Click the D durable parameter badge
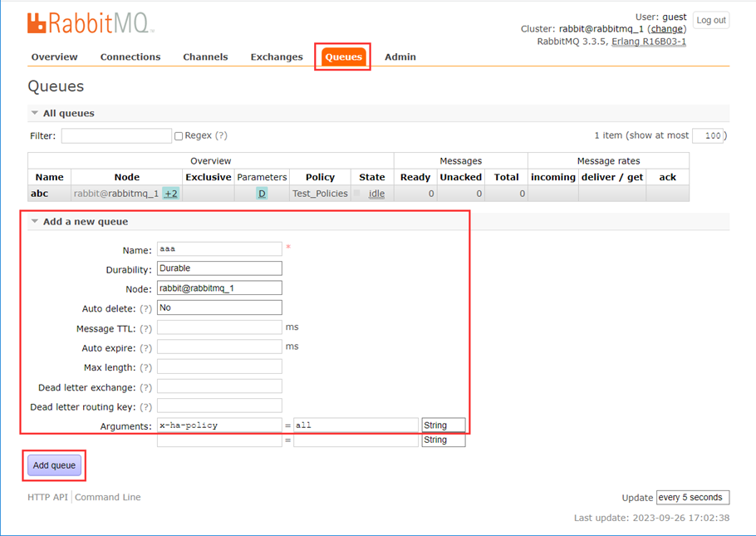 pos(262,194)
